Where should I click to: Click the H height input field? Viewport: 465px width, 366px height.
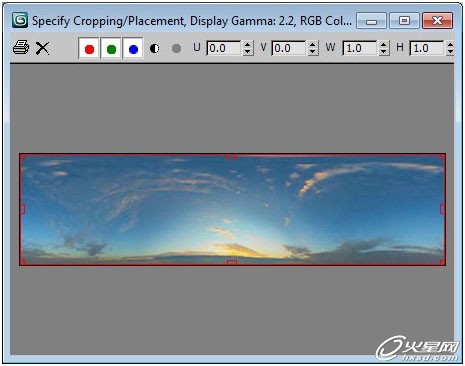(x=427, y=48)
